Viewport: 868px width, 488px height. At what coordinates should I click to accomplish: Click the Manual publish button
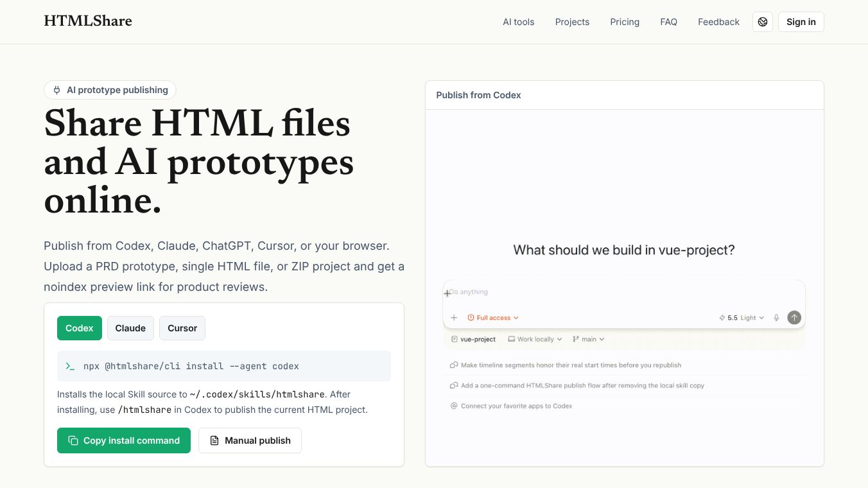click(250, 440)
